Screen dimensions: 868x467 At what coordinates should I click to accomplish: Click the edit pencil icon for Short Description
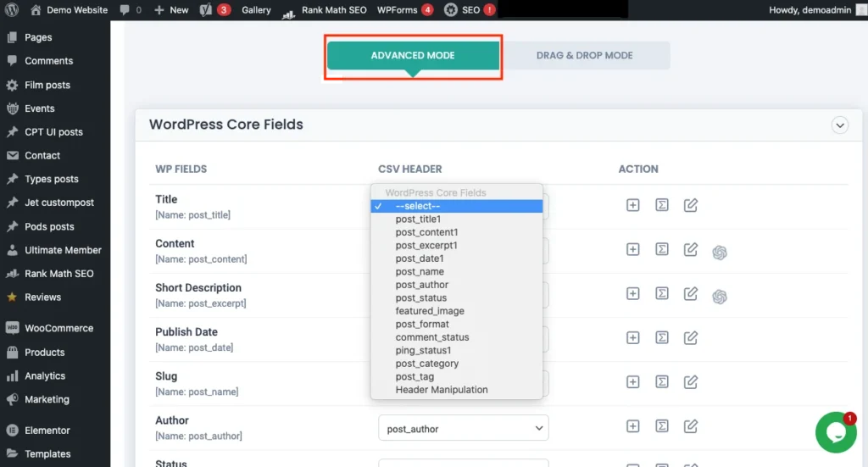(691, 293)
